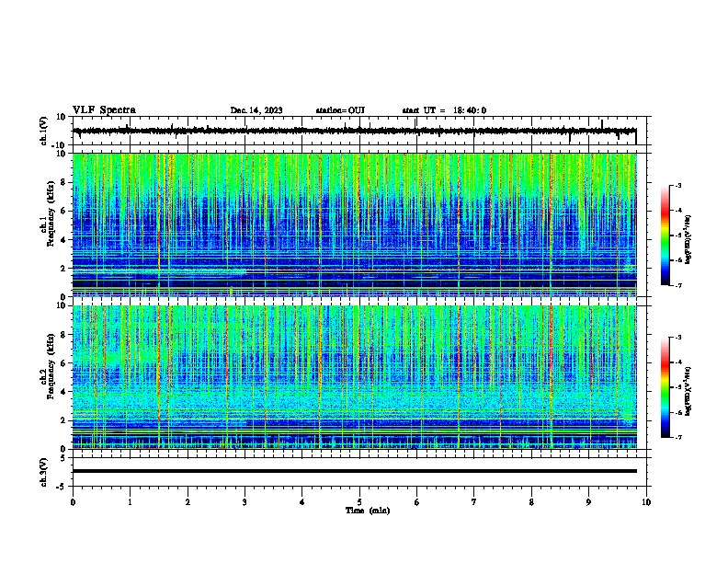
Task: Click the ch.2 spectrogram plot area
Action: [355, 377]
